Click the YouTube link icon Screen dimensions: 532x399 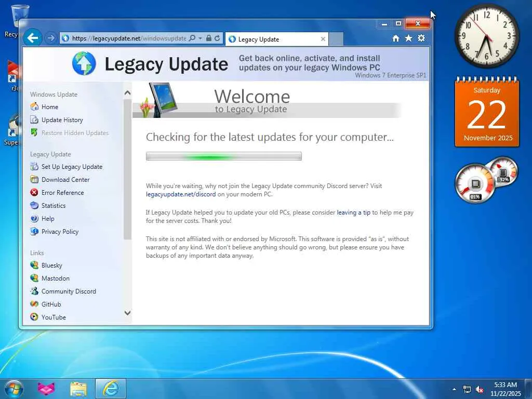point(34,317)
